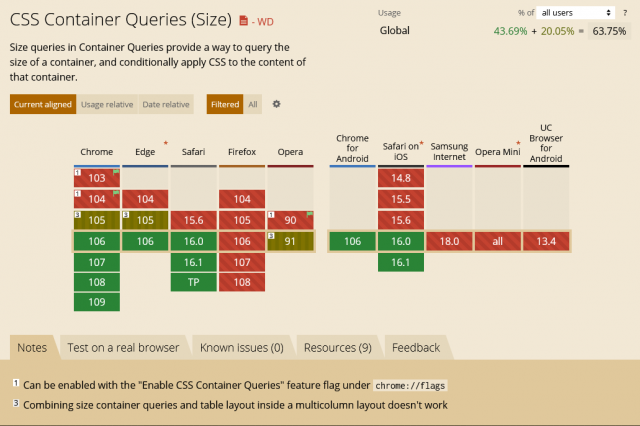Click the question mark help icon
Screen dimensions: 640x426
(625, 13)
